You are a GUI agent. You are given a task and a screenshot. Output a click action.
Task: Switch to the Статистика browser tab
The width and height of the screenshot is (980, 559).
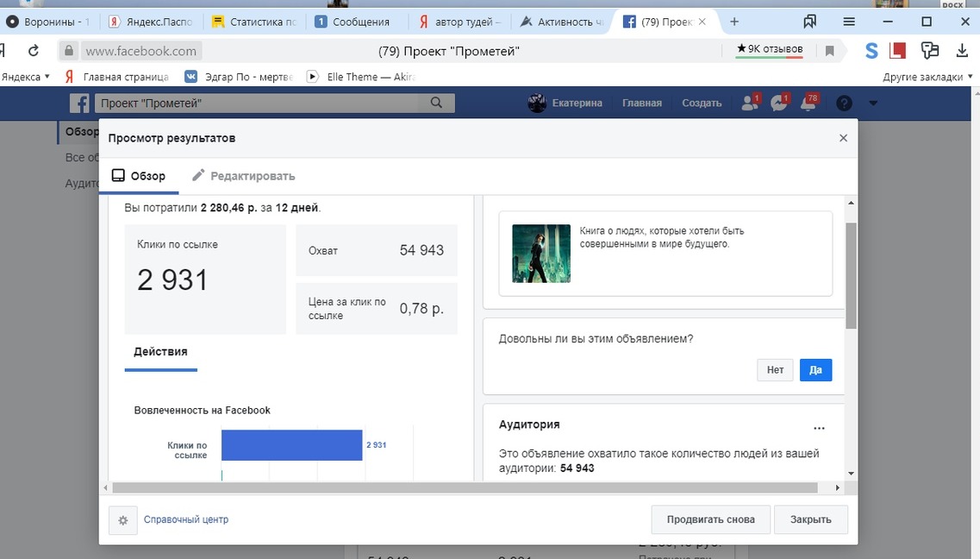click(253, 22)
